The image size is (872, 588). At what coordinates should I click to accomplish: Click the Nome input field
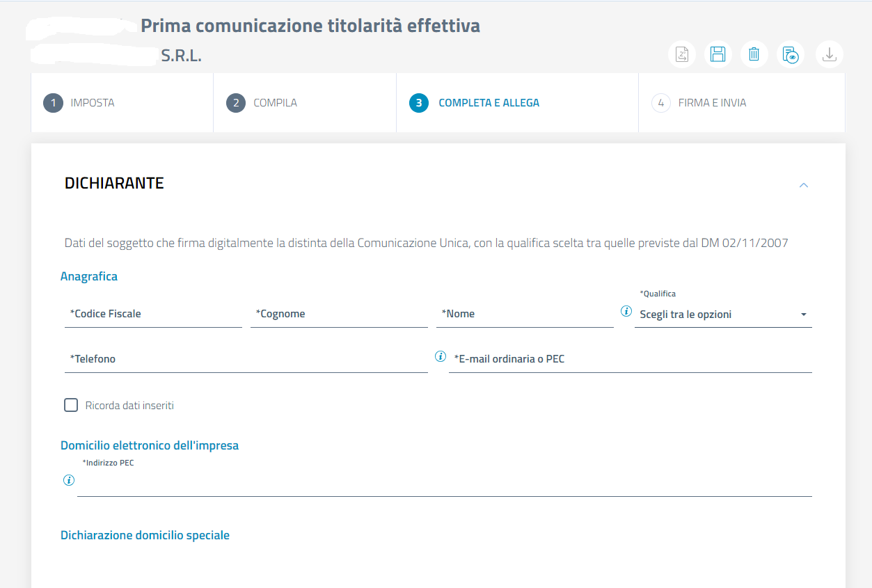click(x=525, y=315)
